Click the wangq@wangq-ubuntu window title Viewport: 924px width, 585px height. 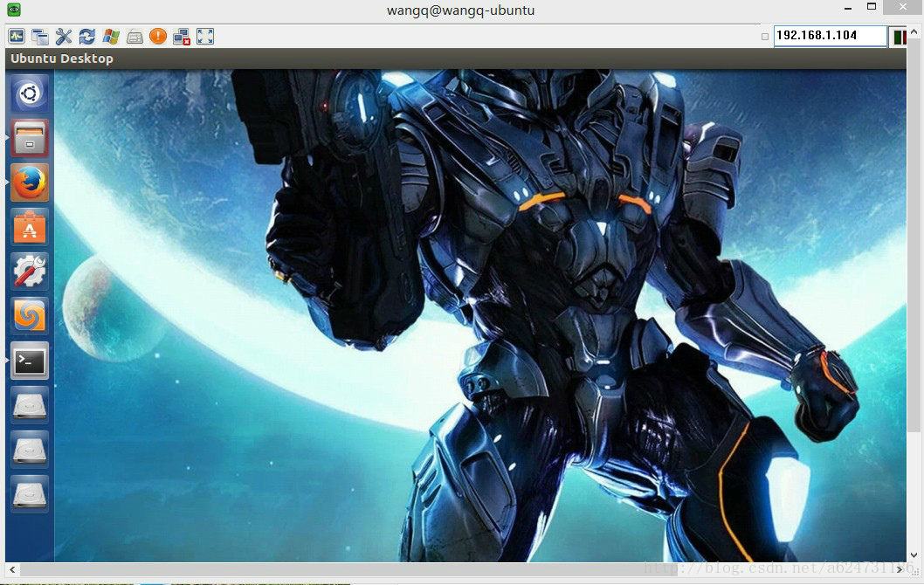461,10
